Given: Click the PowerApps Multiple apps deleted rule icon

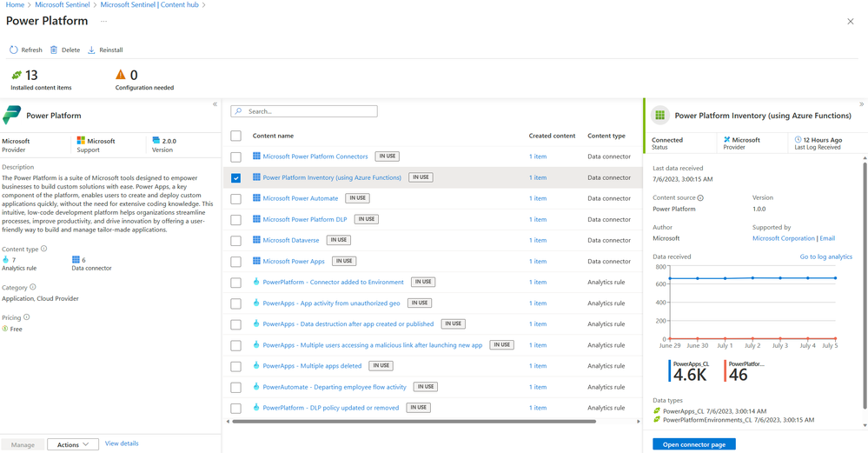Looking at the screenshot, I should coord(256,365).
